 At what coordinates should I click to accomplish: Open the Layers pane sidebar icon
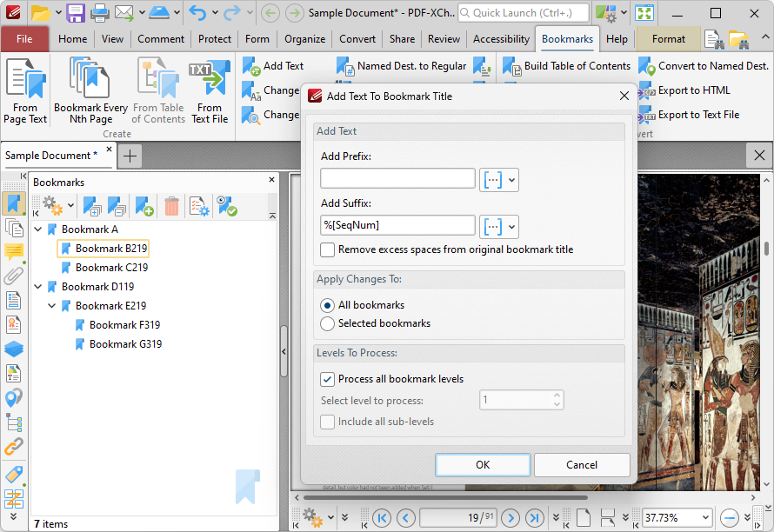click(x=13, y=349)
